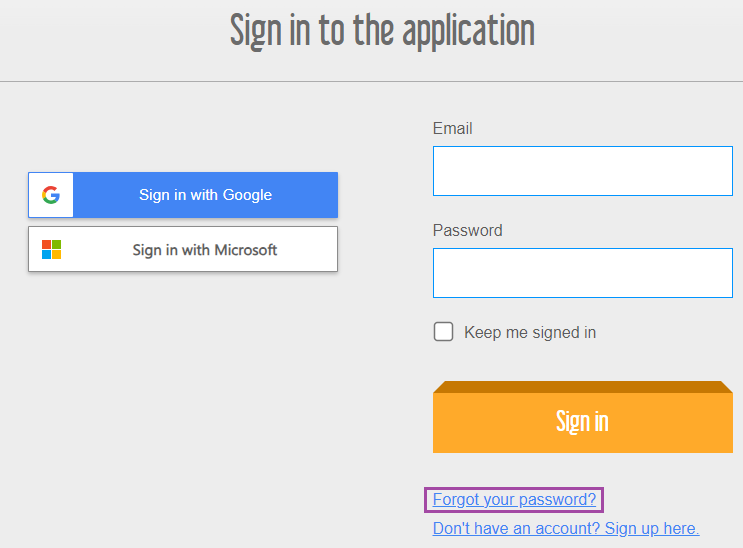743x548 pixels.
Task: Click the Email field label
Action: click(452, 128)
